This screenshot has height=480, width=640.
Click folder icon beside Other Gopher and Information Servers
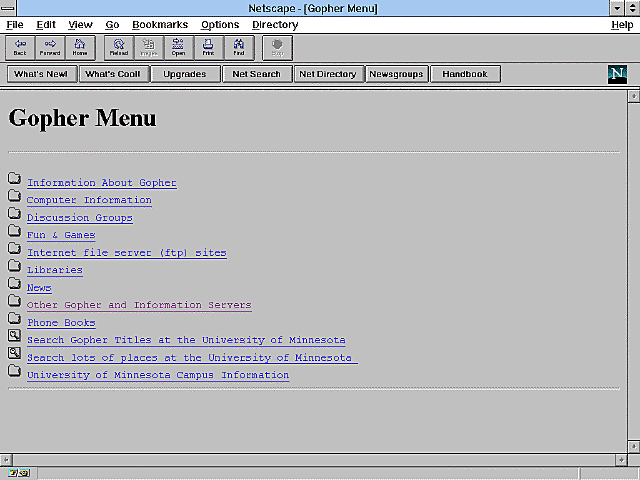tap(14, 301)
